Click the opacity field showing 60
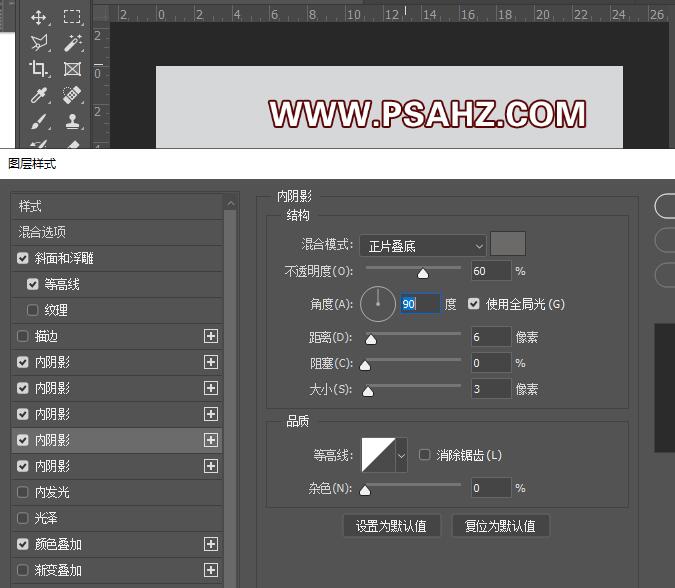The height and width of the screenshot is (588, 675). (491, 271)
